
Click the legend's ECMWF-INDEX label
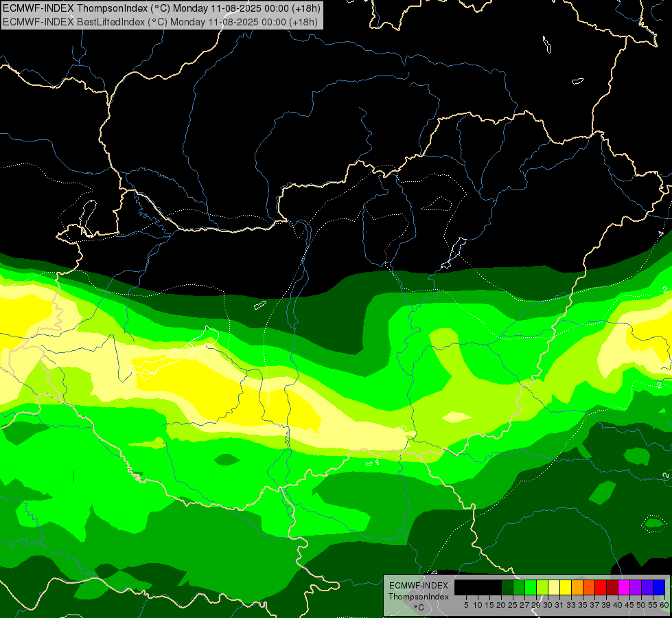click(419, 586)
